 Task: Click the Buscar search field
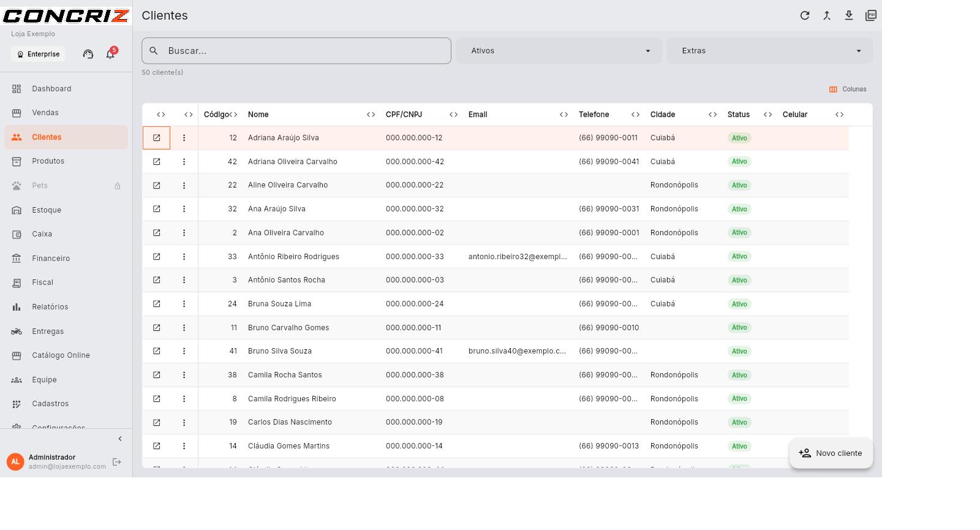(x=296, y=51)
